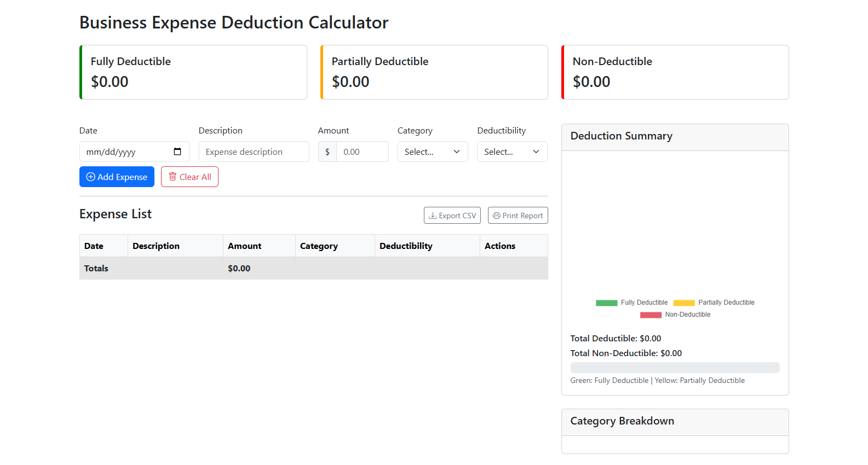Export expense list as CSV

[x=452, y=216]
